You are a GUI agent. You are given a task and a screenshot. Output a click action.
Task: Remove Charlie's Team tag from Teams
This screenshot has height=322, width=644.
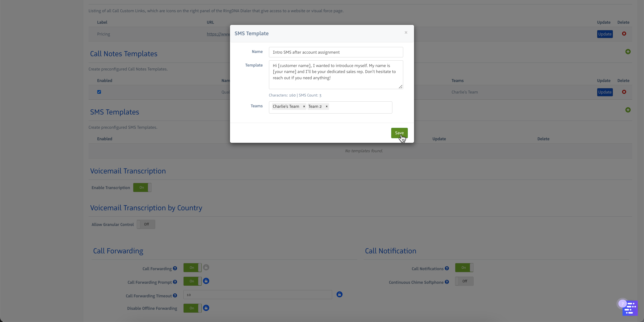pos(304,106)
